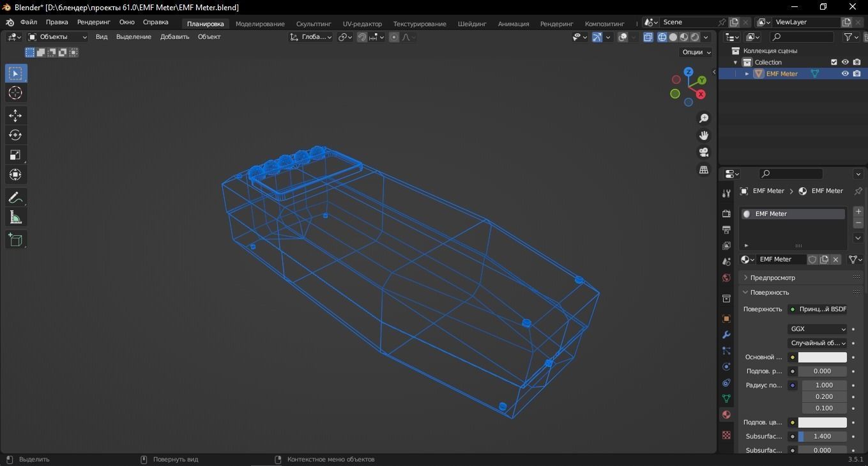This screenshot has width=868, height=466.
Task: Toggle the camera view icon
Action: point(704,152)
